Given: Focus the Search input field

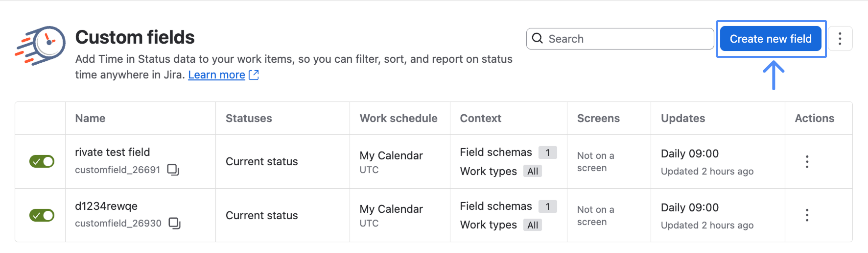Looking at the screenshot, I should [x=620, y=39].
